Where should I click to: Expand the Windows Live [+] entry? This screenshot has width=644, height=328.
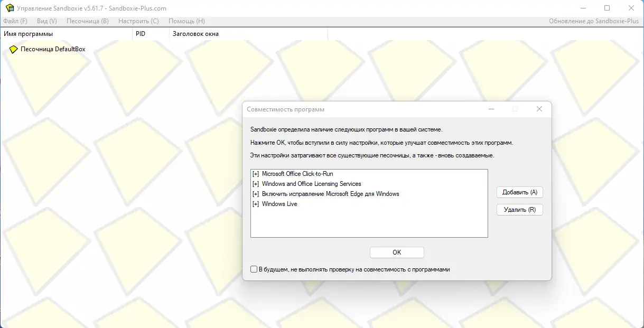click(256, 204)
